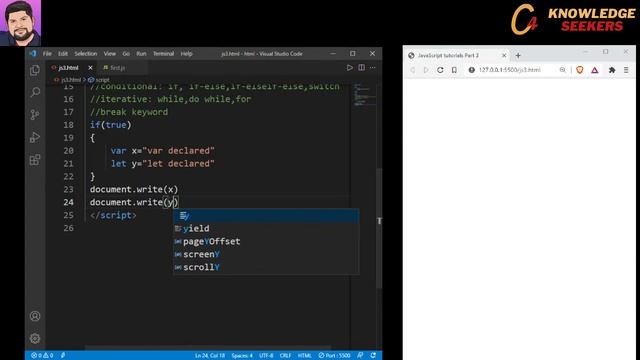Image resolution: width=640 pixels, height=360 pixels.
Task: Open the Manage gear in activity bar
Action: (x=35, y=338)
